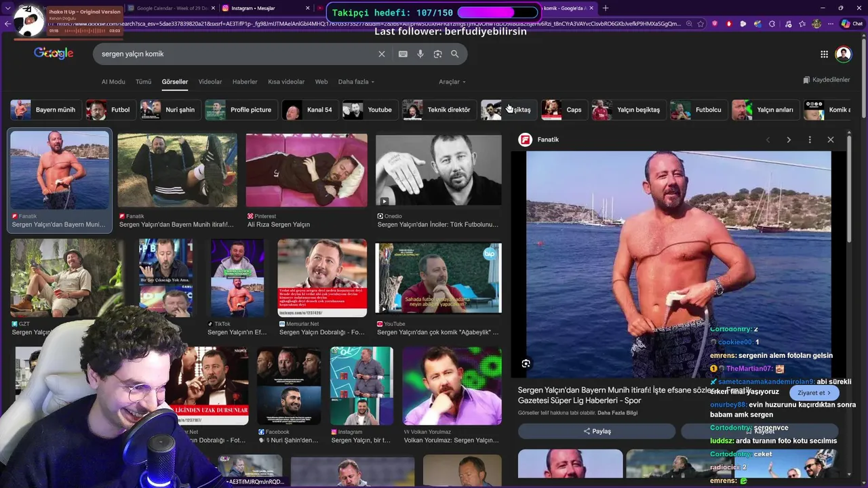
Task: Expand the Araçlar tools dropdown
Action: coord(452,82)
